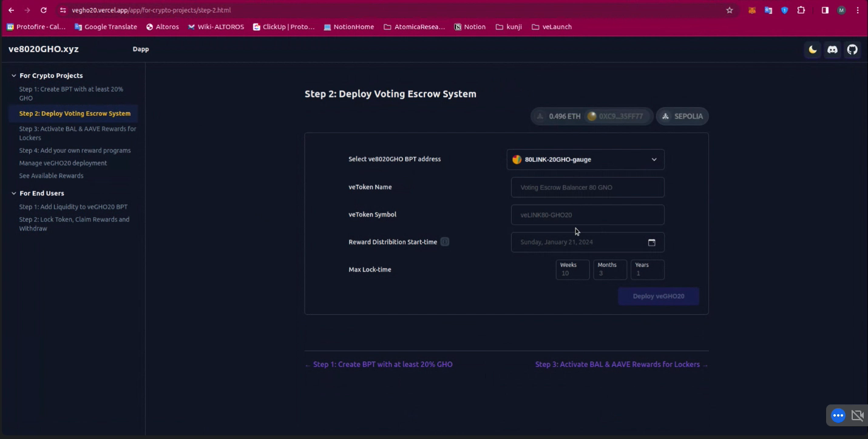Click the Weeks lock-time input
Image resolution: width=868 pixels, height=439 pixels.
point(572,270)
